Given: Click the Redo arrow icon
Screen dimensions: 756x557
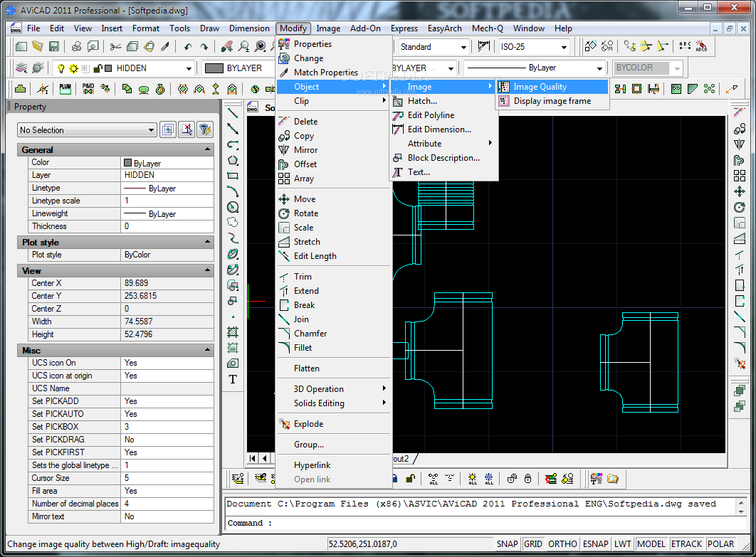Looking at the screenshot, I should [x=204, y=47].
